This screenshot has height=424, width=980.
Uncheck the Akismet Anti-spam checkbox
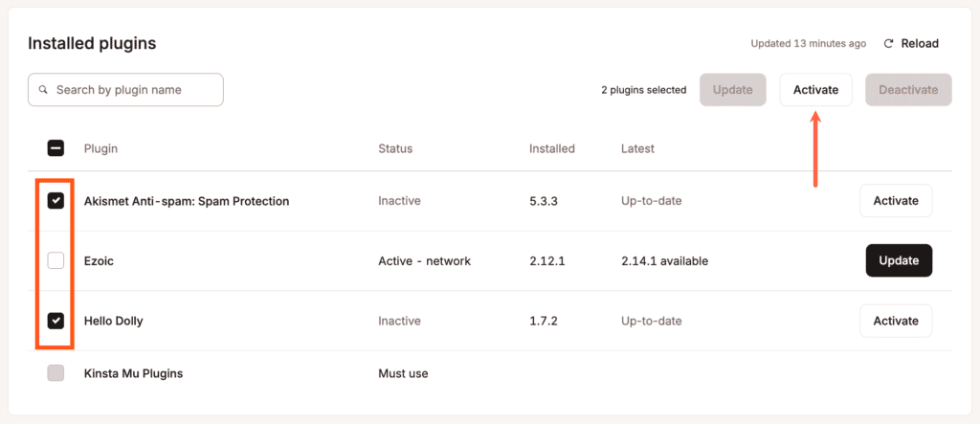coord(56,201)
